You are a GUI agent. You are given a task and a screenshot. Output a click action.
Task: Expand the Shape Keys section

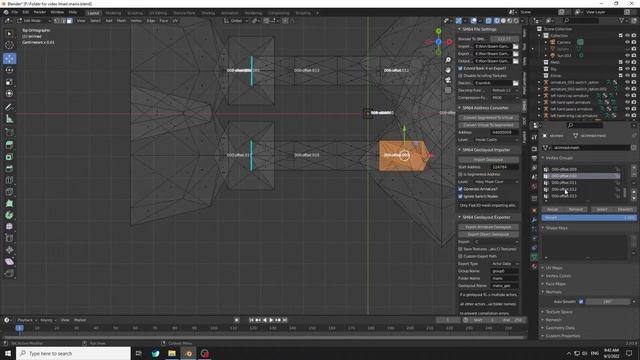click(556, 228)
